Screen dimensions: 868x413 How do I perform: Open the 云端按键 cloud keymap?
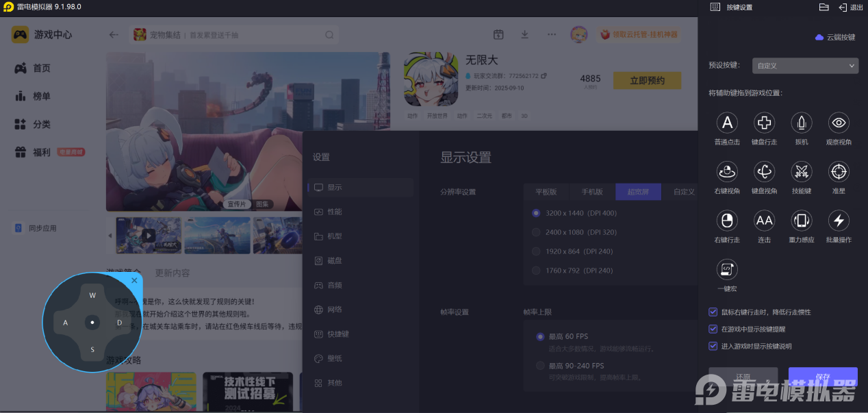(835, 37)
